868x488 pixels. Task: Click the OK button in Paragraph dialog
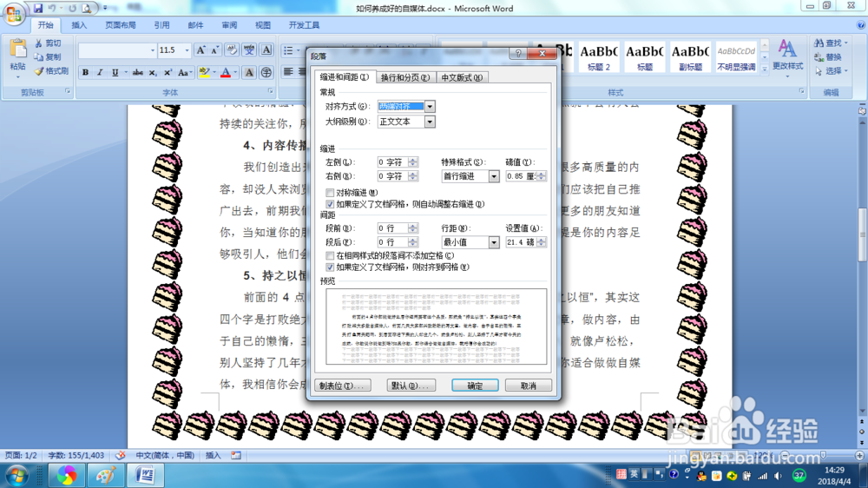[x=475, y=386]
